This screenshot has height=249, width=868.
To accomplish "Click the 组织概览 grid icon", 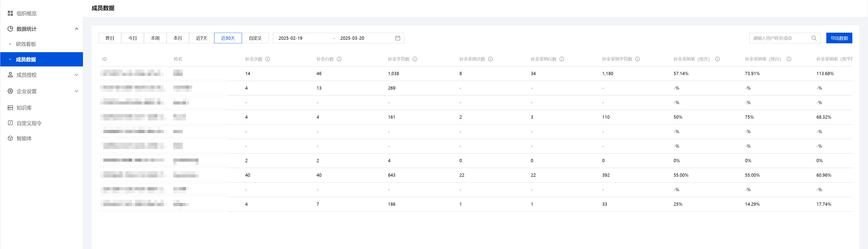I will 10,13.
